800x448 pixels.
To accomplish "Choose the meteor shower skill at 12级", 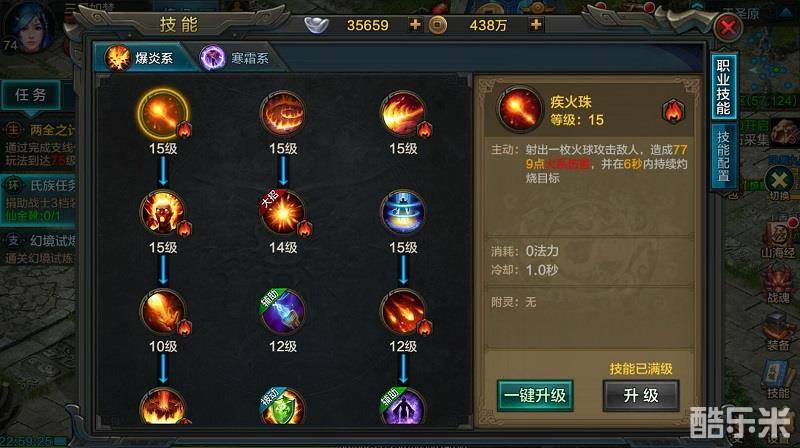I will coord(403,311).
